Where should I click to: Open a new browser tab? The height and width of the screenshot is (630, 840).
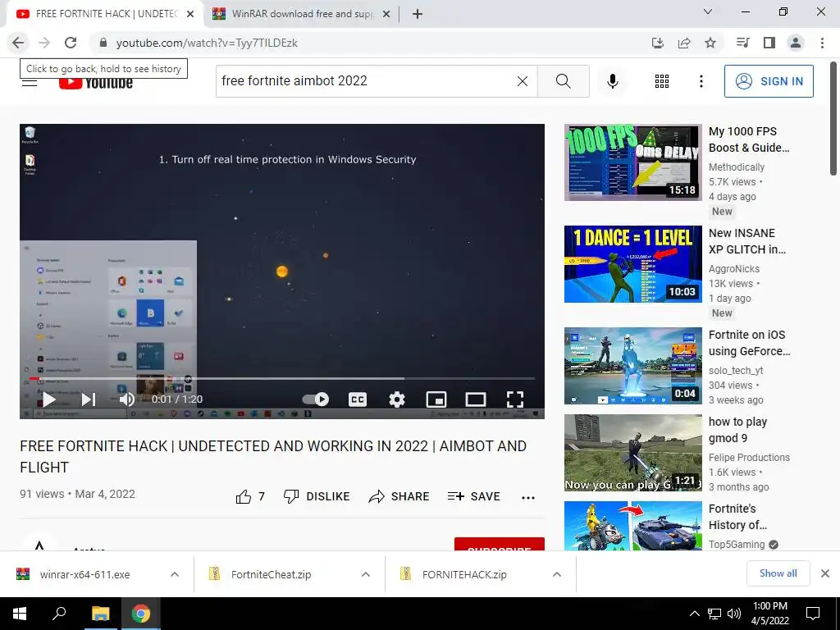pos(418,14)
